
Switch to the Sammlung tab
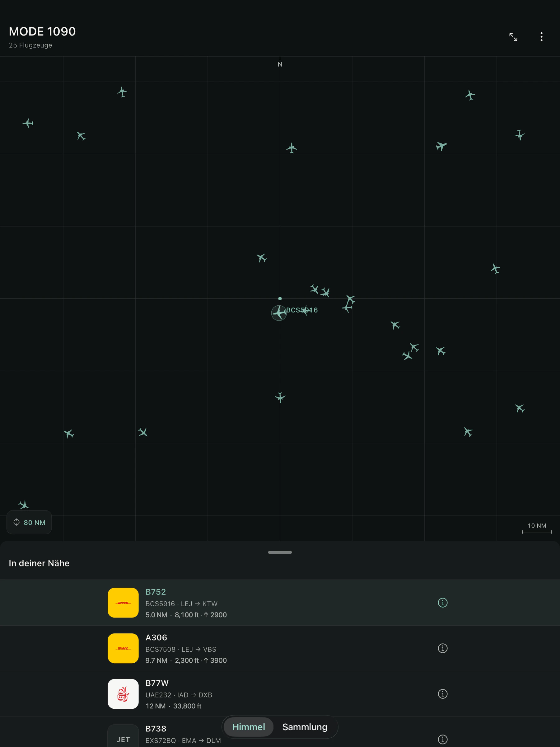tap(305, 727)
